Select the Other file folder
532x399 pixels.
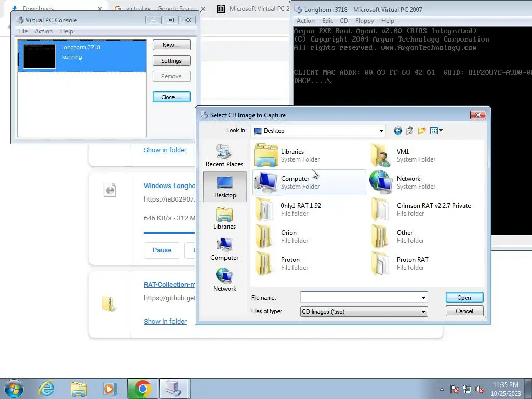pyautogui.click(x=425, y=236)
